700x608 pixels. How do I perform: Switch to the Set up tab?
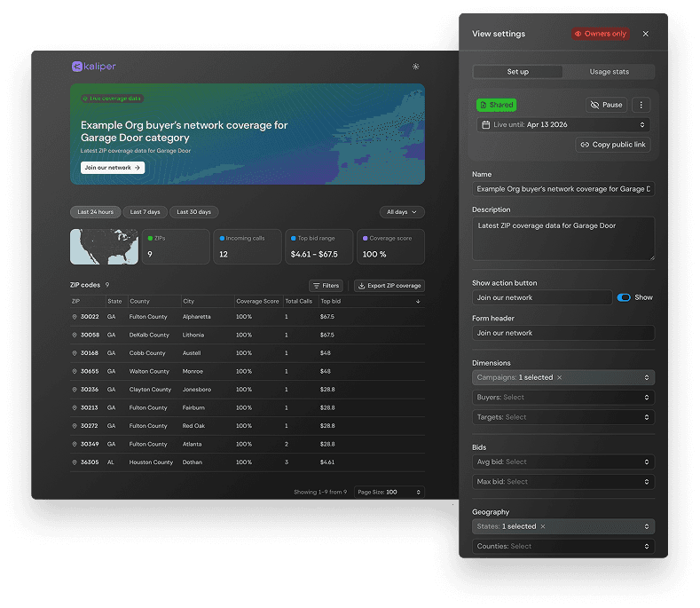(x=518, y=72)
